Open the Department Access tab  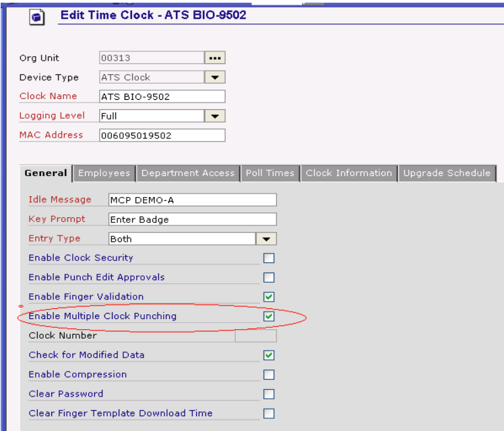188,173
